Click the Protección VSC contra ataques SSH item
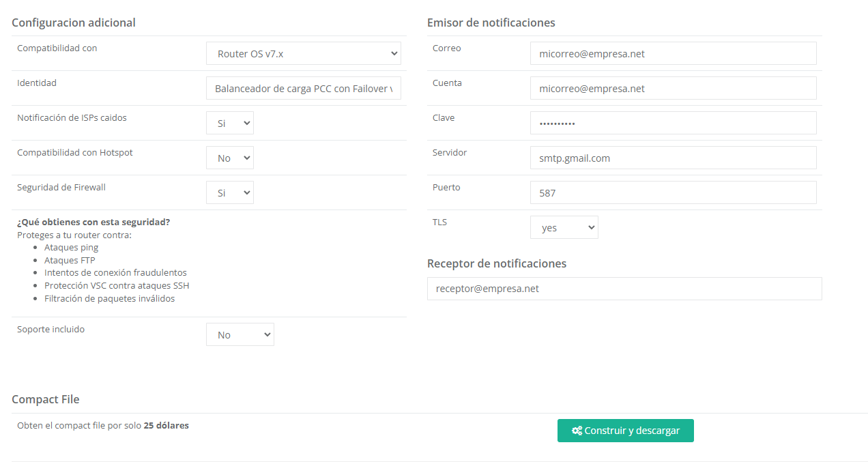This screenshot has height=462, width=868. [117, 285]
